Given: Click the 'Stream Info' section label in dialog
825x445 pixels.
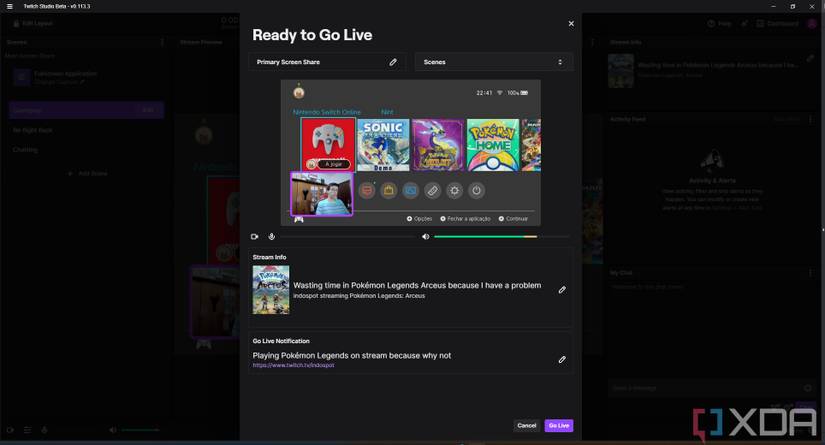Looking at the screenshot, I should click(269, 257).
